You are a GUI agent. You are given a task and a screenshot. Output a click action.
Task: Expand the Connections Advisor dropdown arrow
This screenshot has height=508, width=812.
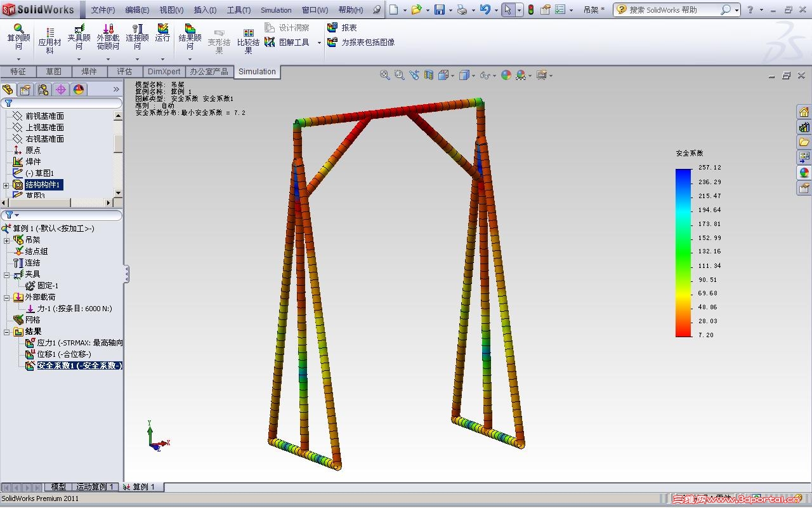click(137, 59)
